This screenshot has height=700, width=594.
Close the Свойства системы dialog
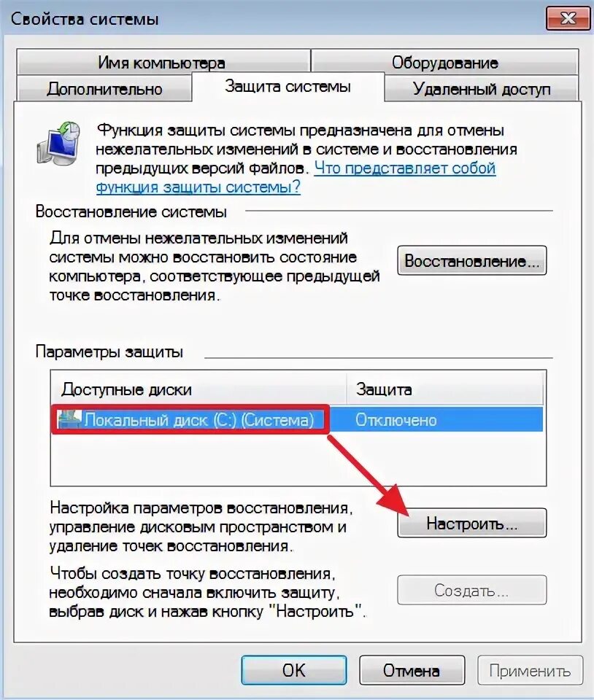(x=568, y=19)
